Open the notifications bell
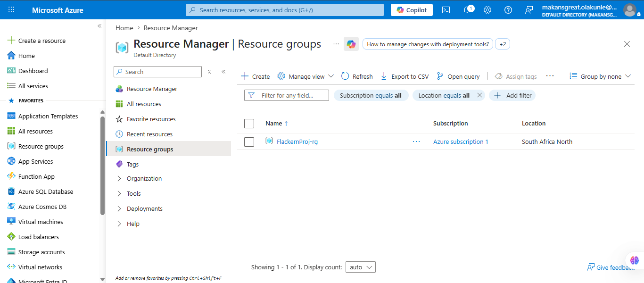Viewport: 644px width, 283px height. [468, 10]
